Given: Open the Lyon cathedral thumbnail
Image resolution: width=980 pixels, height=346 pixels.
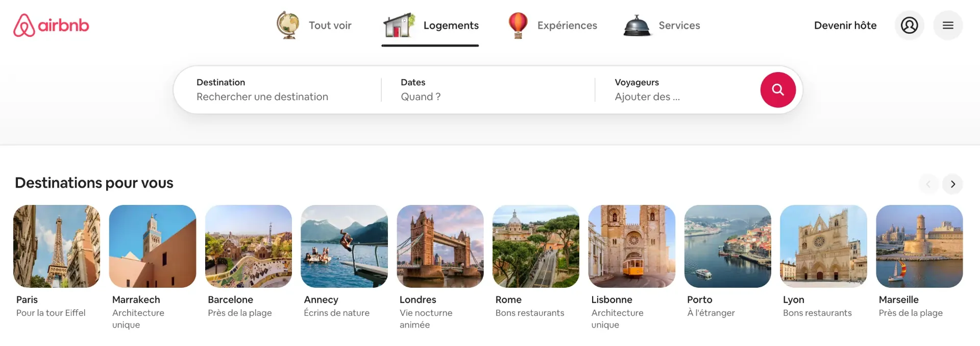Looking at the screenshot, I should (x=823, y=246).
